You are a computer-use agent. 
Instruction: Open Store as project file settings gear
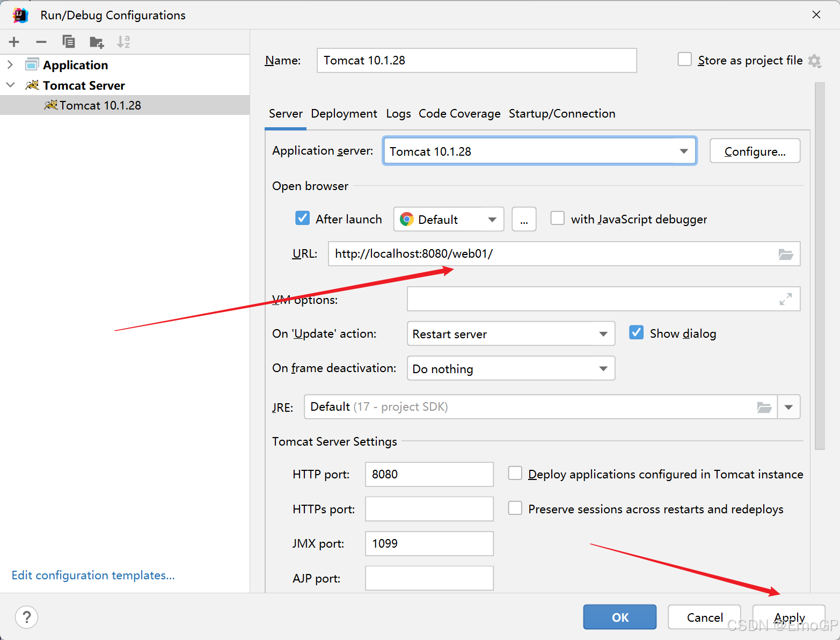click(x=815, y=61)
